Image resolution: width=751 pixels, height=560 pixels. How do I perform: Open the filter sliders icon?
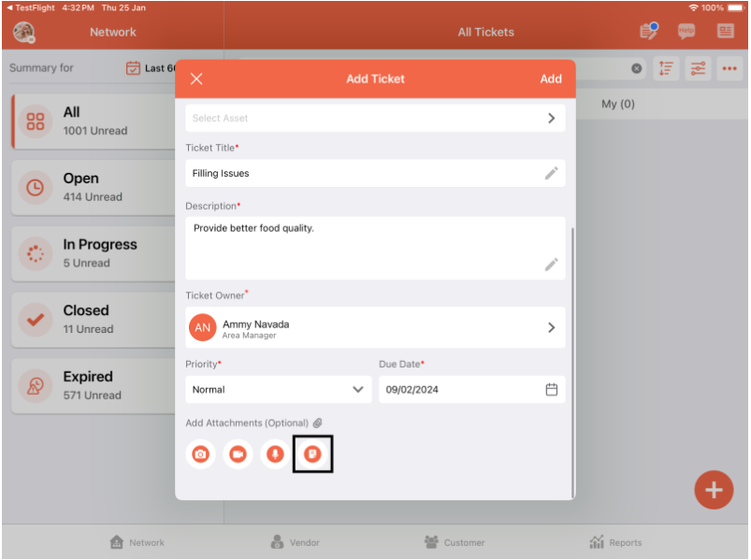[x=698, y=68]
